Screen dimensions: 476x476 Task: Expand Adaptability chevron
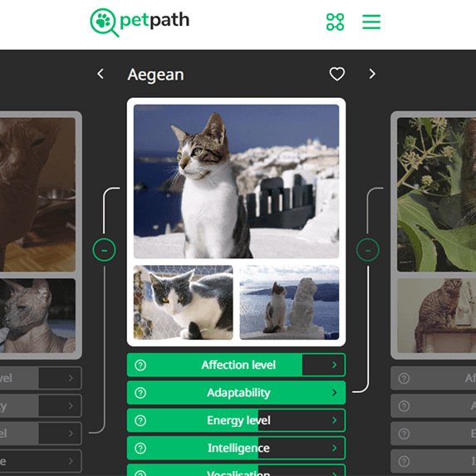pyautogui.click(x=334, y=393)
